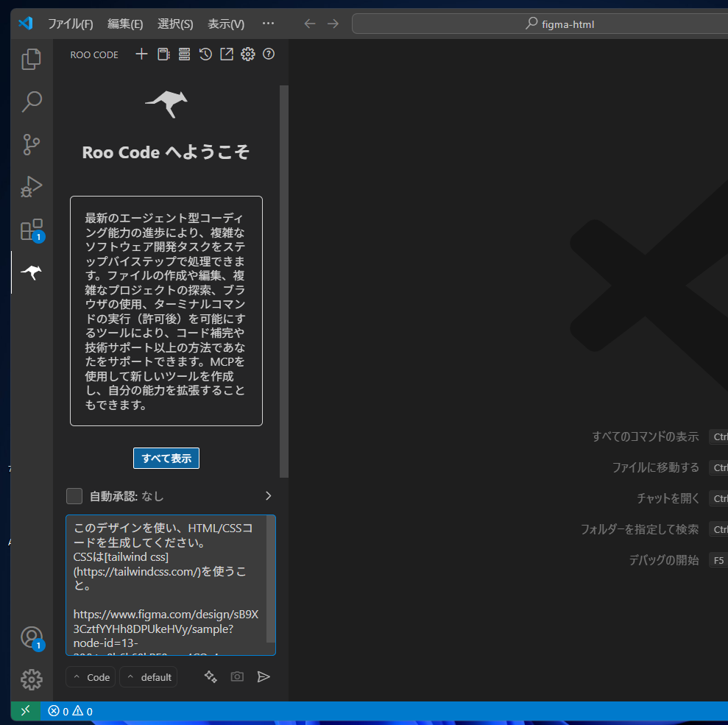This screenshot has width=728, height=725.
Task: Open the Code mode dropdown
Action: pos(91,677)
